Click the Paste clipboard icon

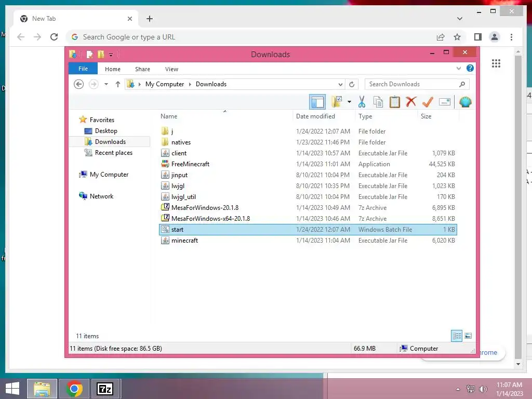tap(395, 102)
